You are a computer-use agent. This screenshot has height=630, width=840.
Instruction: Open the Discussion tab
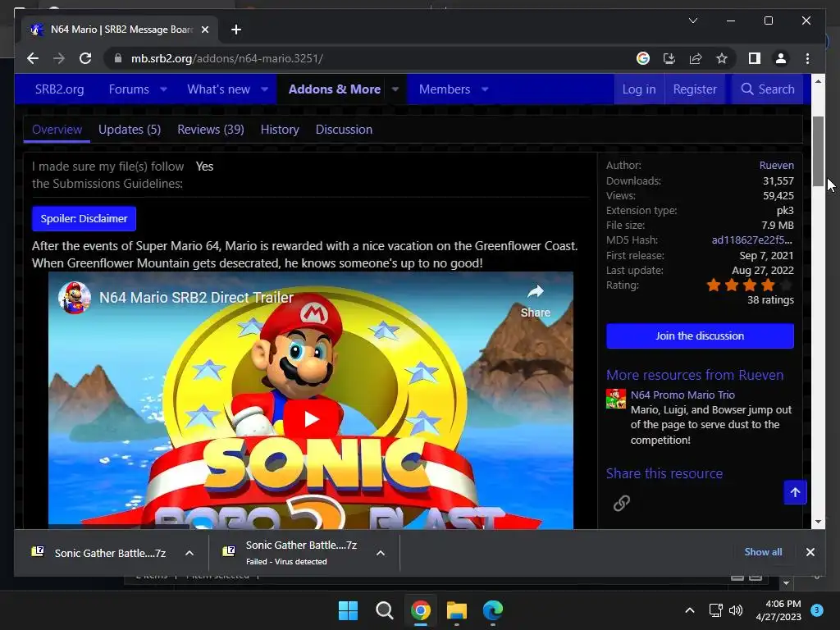coord(344,130)
